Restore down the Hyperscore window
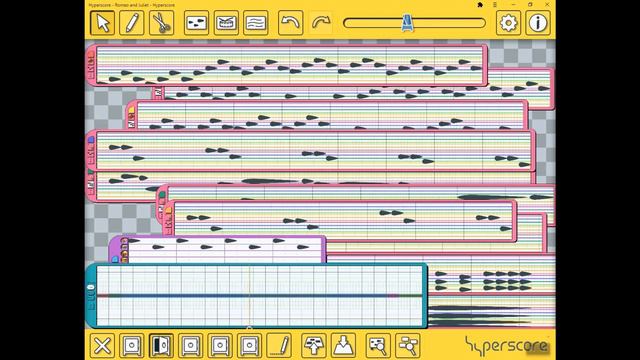This screenshot has height=360, width=640. [530, 4]
